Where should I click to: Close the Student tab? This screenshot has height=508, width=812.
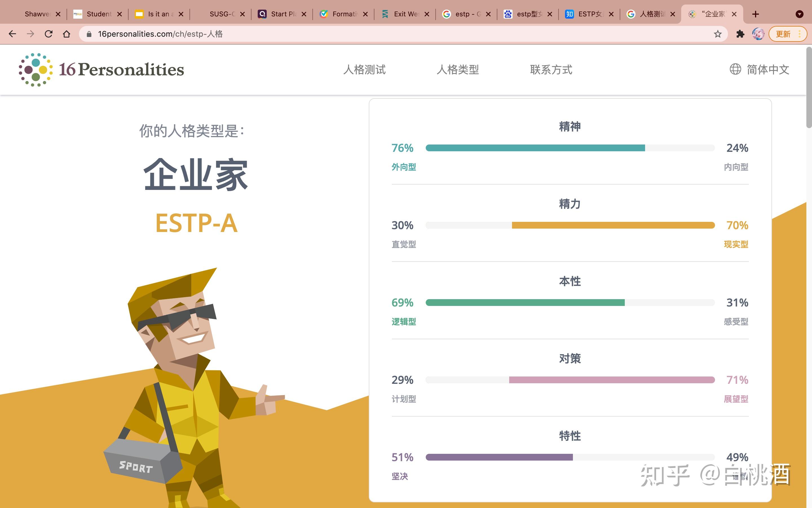pyautogui.click(x=120, y=14)
